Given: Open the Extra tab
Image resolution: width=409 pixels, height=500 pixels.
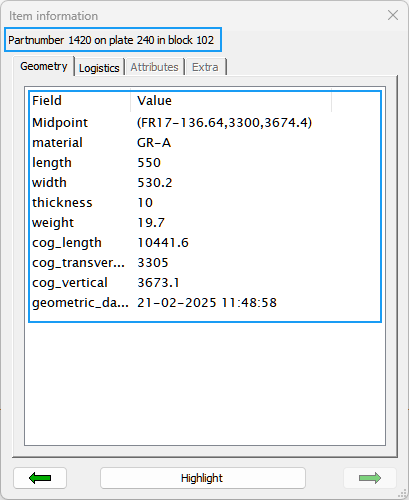Looking at the screenshot, I should (205, 67).
